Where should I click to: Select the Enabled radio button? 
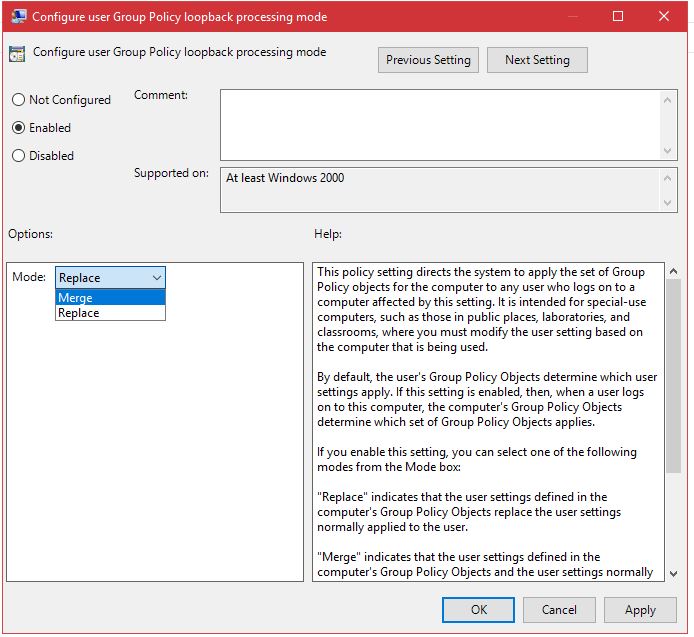(19, 128)
